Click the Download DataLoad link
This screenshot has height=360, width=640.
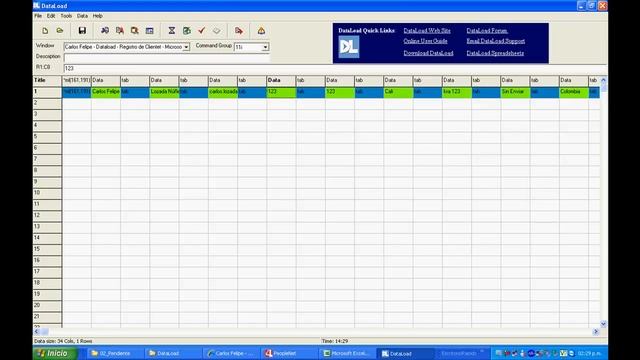coord(428,53)
